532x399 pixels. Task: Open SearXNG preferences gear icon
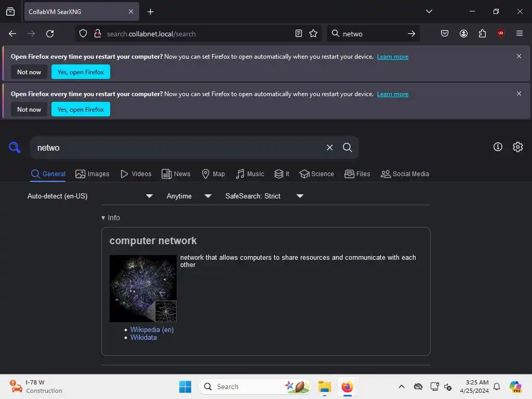pyautogui.click(x=518, y=147)
